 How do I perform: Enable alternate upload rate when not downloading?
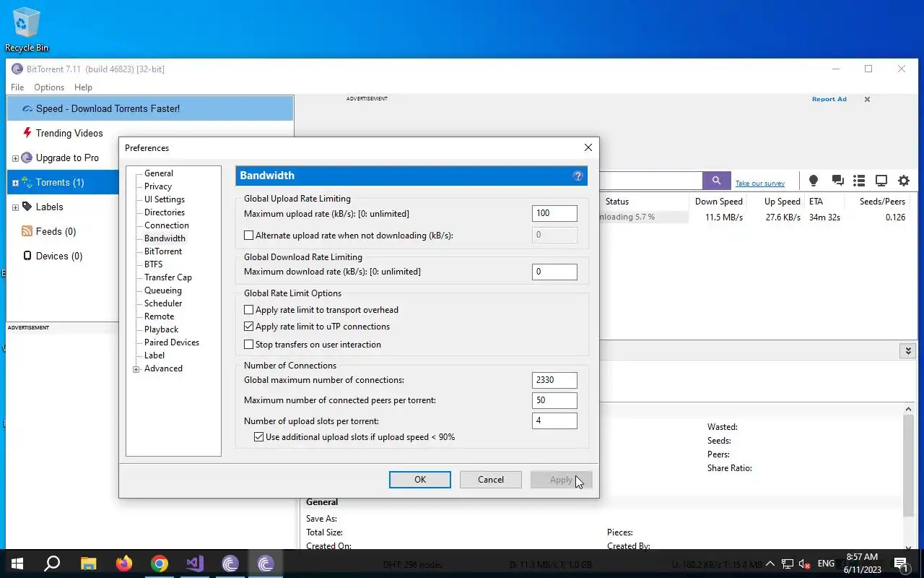249,235
